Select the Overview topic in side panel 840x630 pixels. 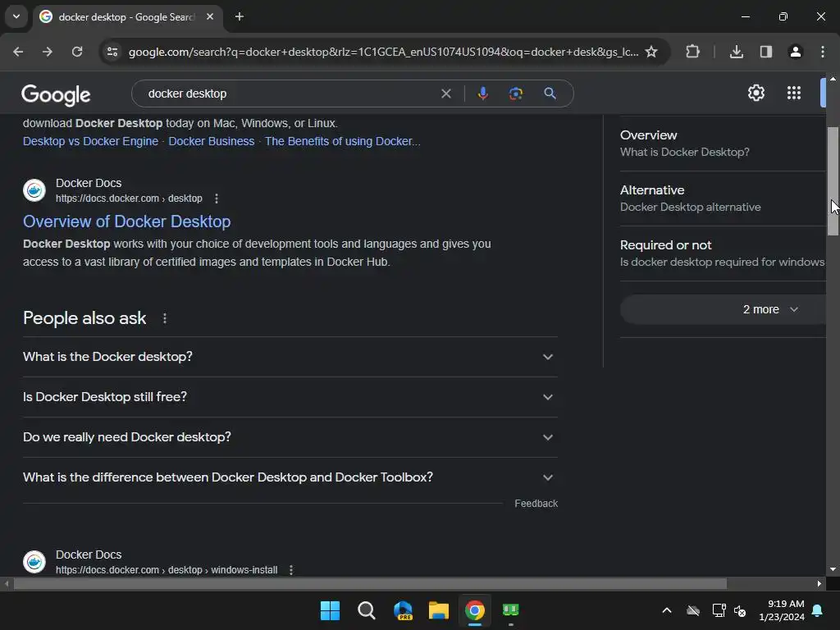point(723,144)
